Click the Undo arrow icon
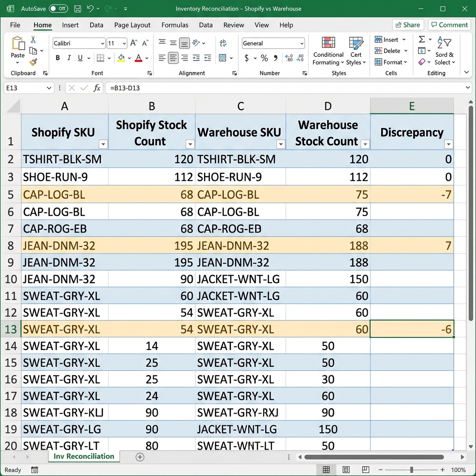This screenshot has height=476, width=476. pyautogui.click(x=90, y=8)
